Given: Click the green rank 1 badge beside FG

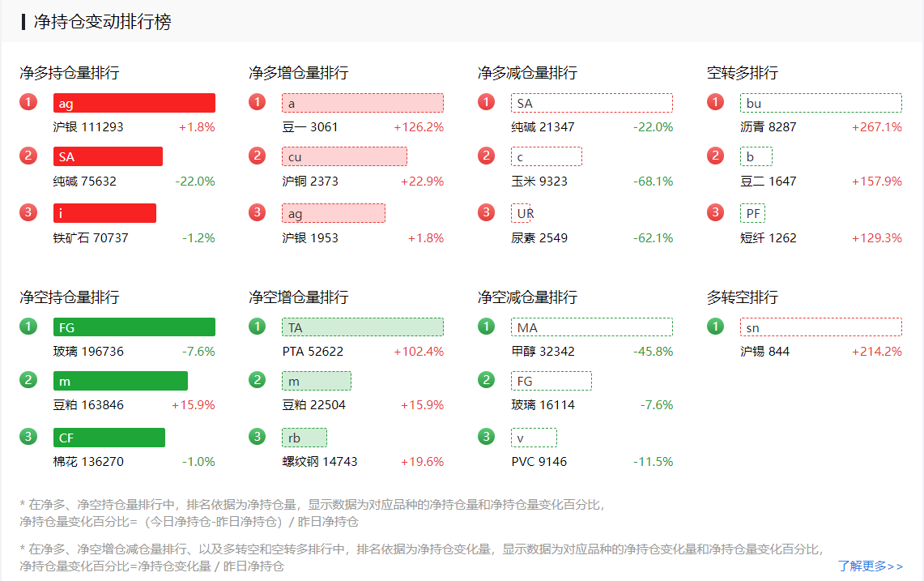Looking at the screenshot, I should (28, 327).
